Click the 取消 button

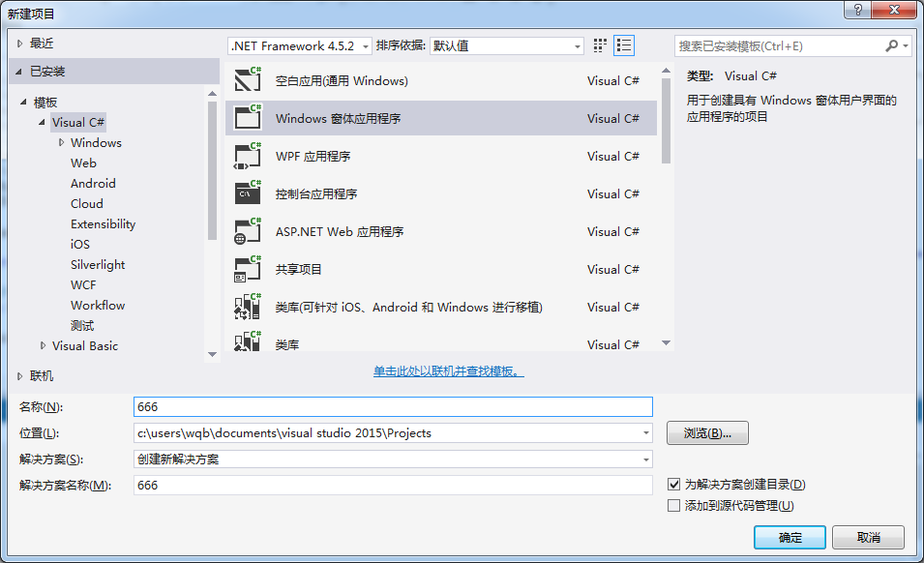click(868, 537)
